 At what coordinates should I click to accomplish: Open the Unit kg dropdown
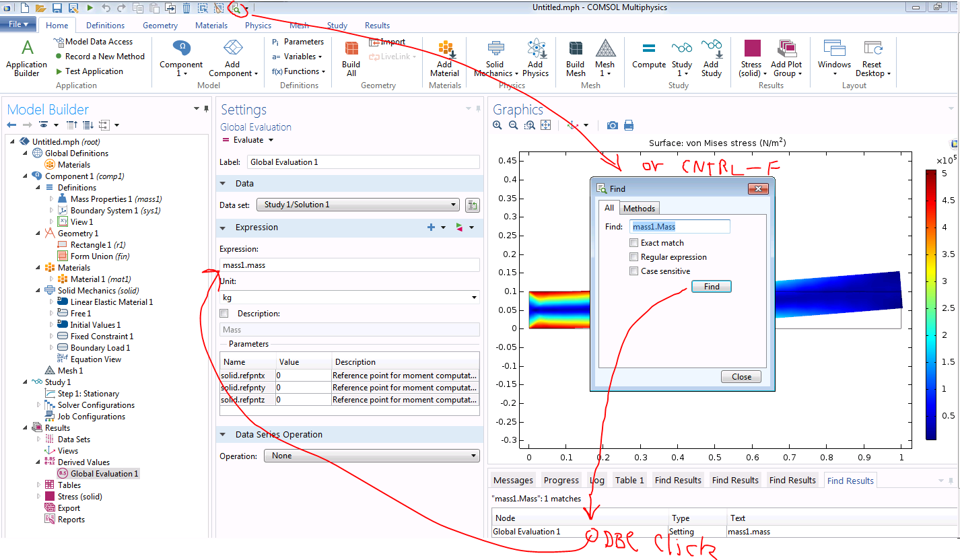point(349,297)
